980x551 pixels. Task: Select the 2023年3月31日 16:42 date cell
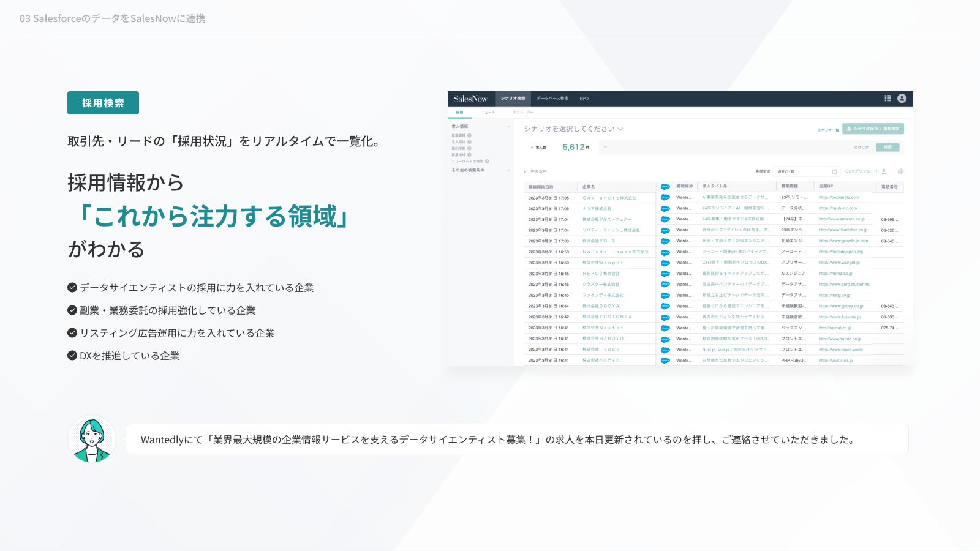tap(549, 317)
